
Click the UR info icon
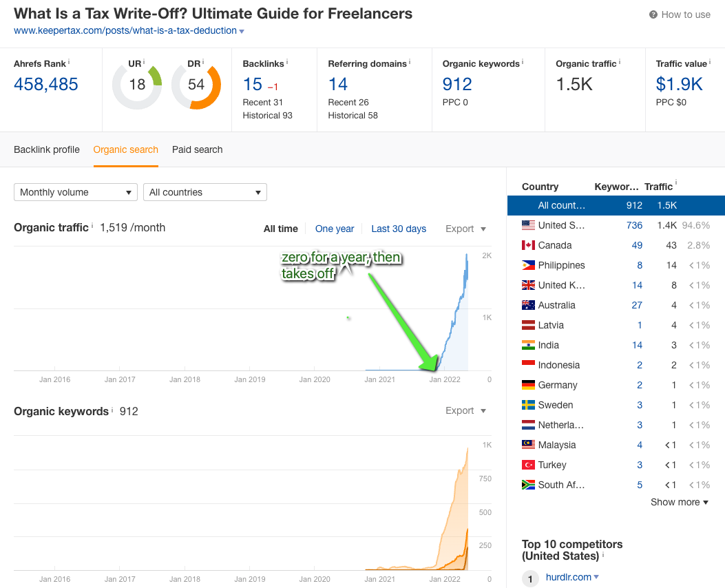coord(144,61)
